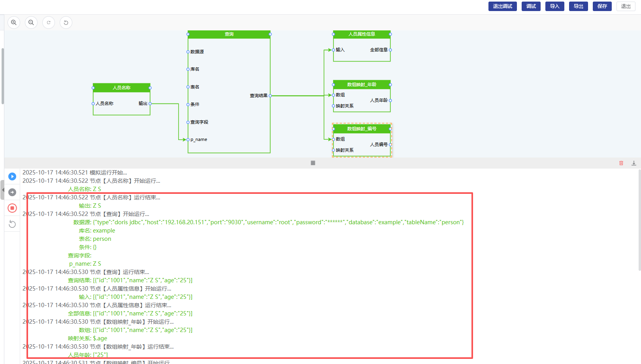The height and width of the screenshot is (364, 641).
Task: Reset debug with the restart arrow icon
Action: pyautogui.click(x=12, y=224)
